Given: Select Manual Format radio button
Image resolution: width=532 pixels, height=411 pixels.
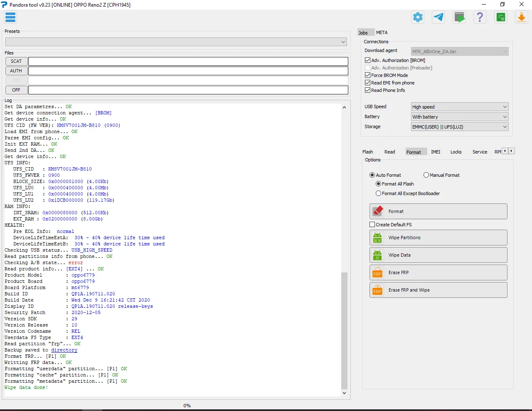Looking at the screenshot, I should click(x=426, y=175).
